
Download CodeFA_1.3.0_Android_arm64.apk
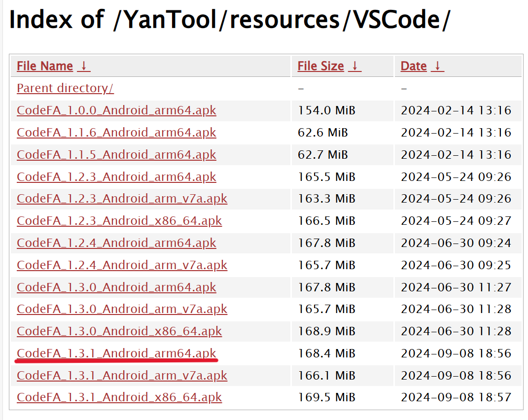click(116, 287)
